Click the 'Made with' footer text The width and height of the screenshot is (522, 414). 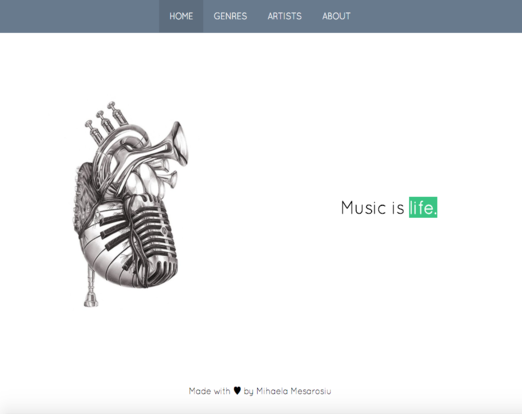(x=209, y=391)
